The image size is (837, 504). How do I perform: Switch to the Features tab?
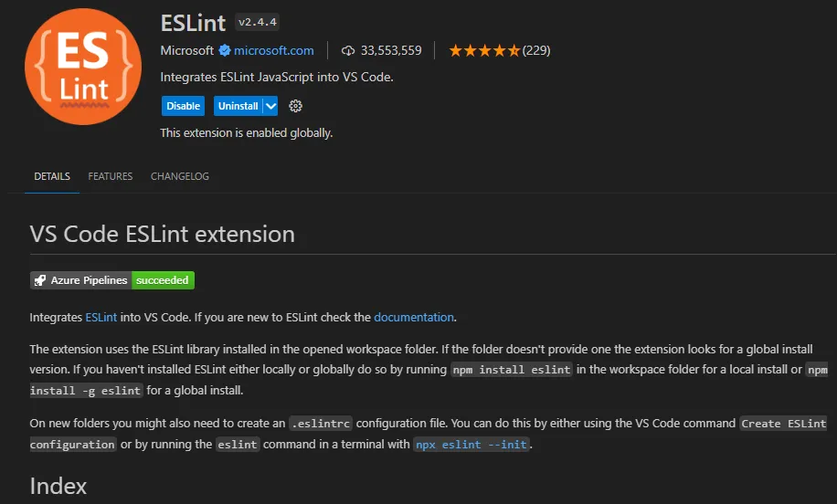[111, 176]
